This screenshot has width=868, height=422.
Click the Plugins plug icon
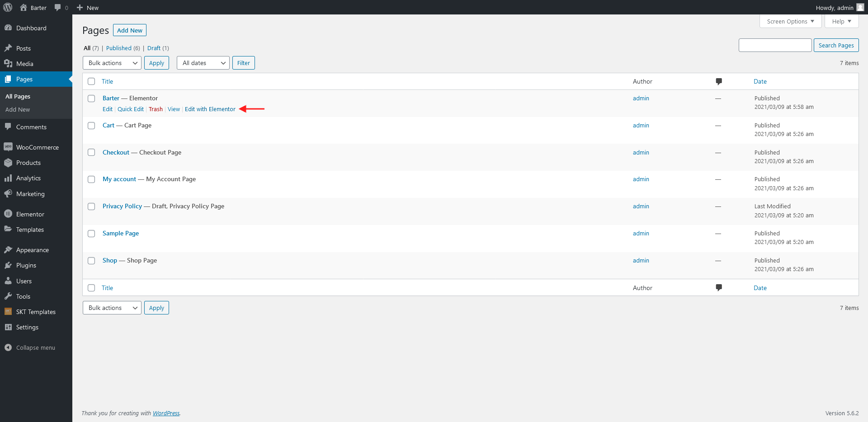pyautogui.click(x=8, y=265)
